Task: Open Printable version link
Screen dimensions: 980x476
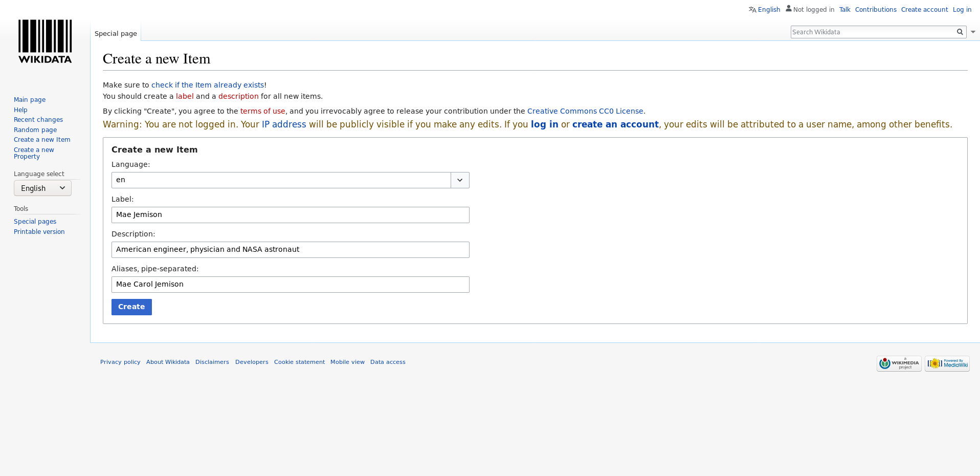Action: [39, 232]
